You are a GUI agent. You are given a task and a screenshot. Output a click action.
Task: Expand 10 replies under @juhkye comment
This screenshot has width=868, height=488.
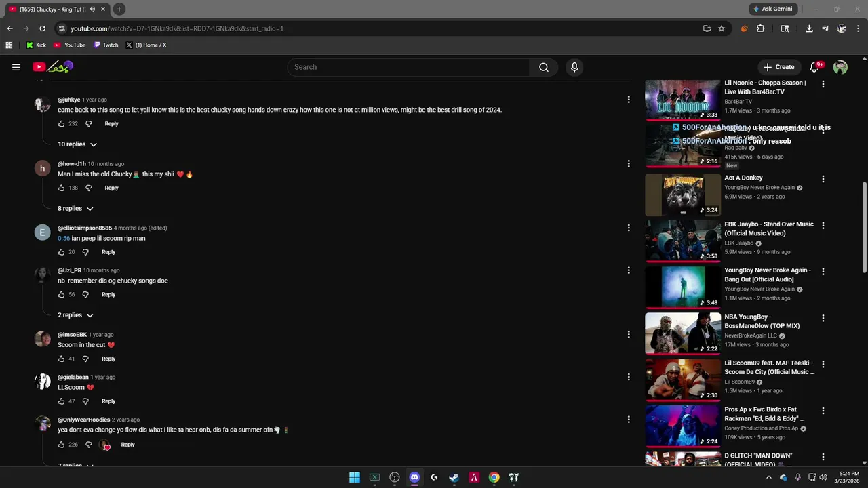(x=77, y=144)
